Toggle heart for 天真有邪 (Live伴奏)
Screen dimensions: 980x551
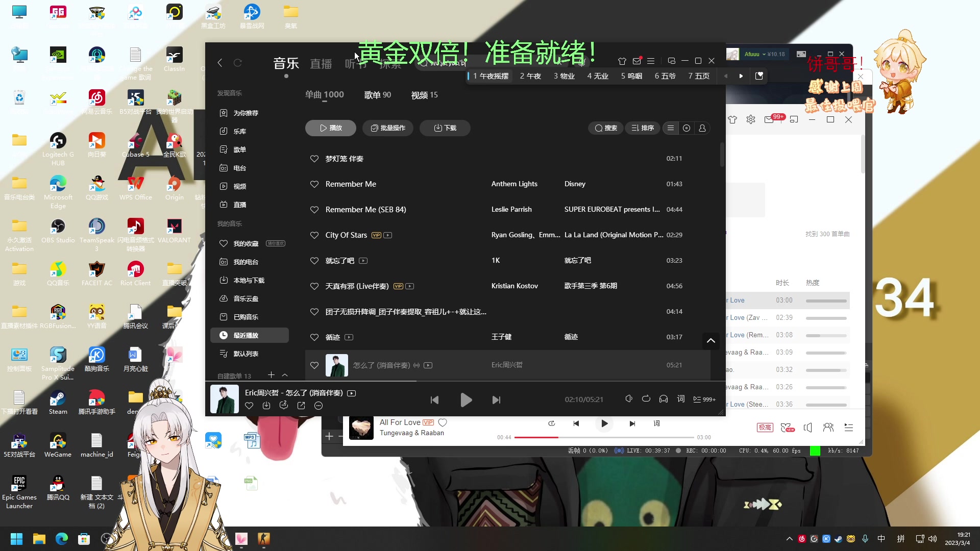pyautogui.click(x=314, y=286)
